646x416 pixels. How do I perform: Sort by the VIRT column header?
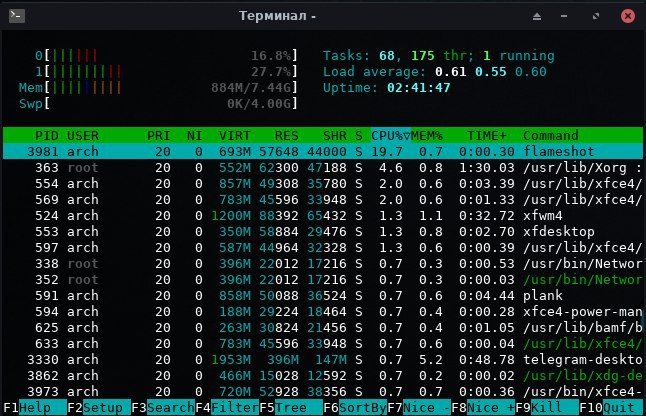click(234, 136)
